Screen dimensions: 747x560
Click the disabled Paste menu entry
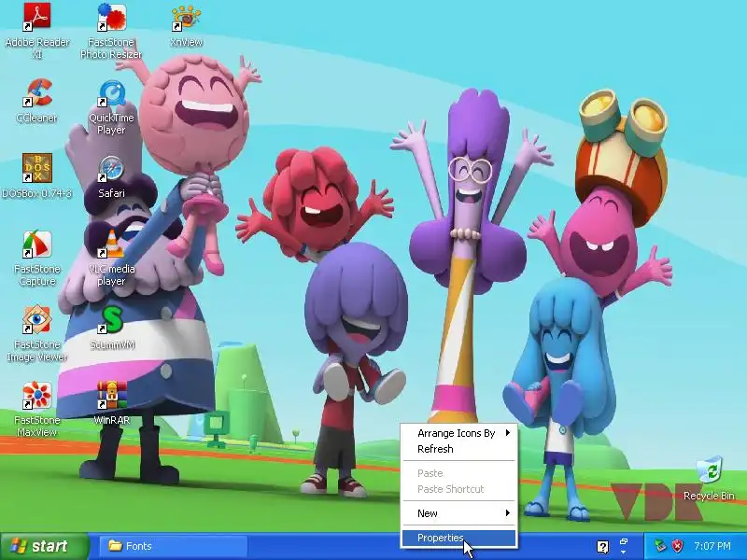click(x=459, y=473)
